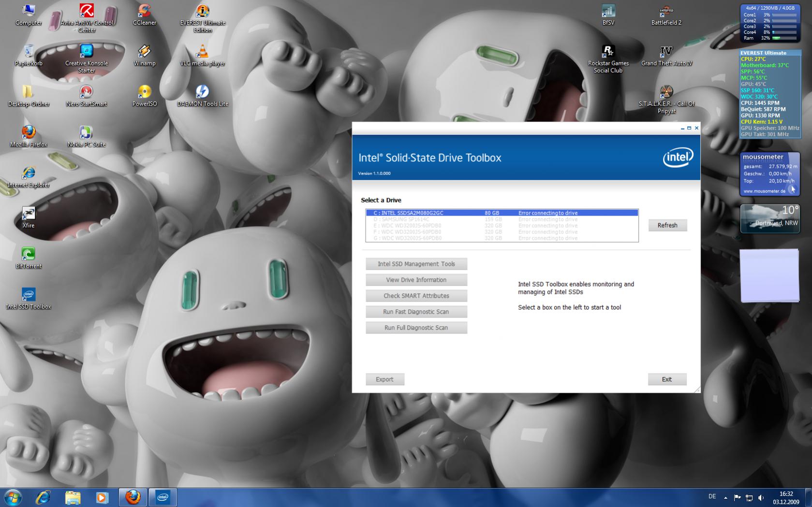Launch Windows Media Player from taskbar
The image size is (812, 507).
tap(102, 497)
